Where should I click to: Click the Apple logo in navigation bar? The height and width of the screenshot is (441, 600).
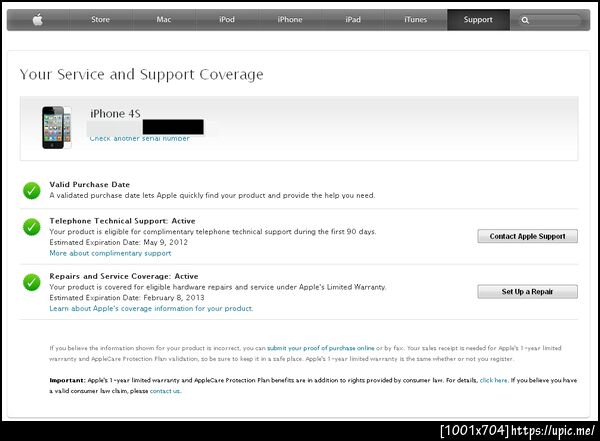point(38,20)
